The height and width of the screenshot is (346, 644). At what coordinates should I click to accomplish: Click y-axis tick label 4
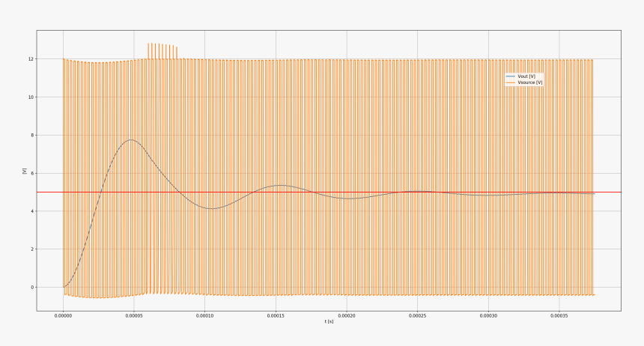coord(32,211)
